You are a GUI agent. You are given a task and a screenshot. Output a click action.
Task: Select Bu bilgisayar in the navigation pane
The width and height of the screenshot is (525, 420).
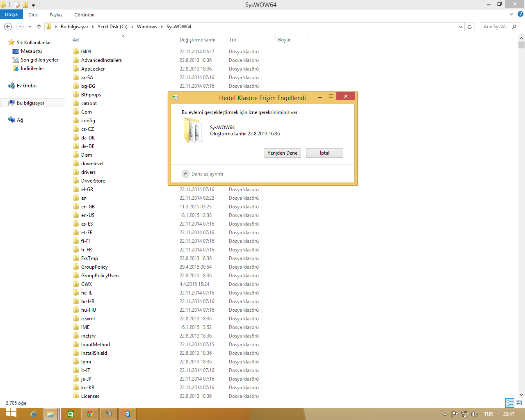(x=32, y=103)
